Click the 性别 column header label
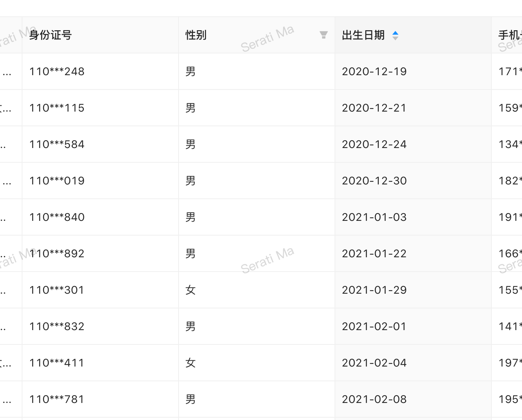The width and height of the screenshot is (522, 420). coord(196,35)
